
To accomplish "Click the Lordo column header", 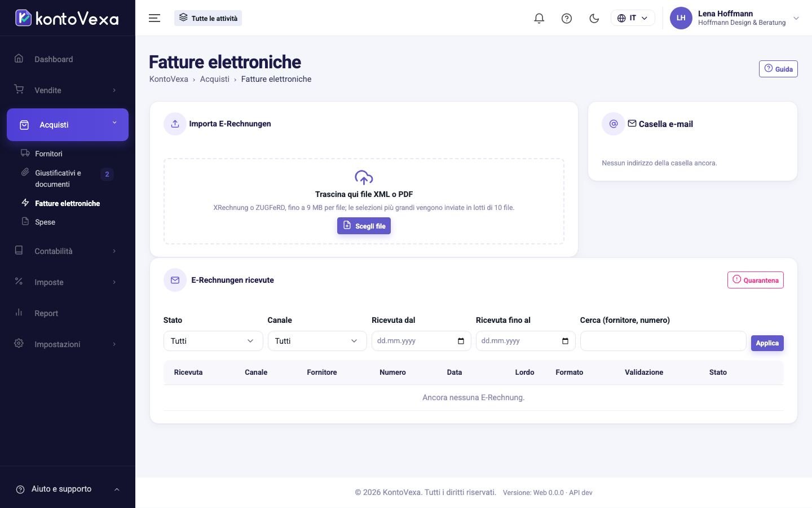I will click(x=524, y=373).
